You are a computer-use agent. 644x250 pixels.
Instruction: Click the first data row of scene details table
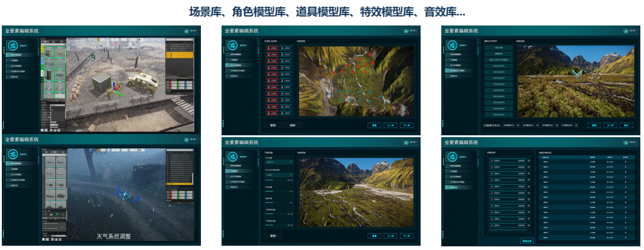(x=586, y=162)
